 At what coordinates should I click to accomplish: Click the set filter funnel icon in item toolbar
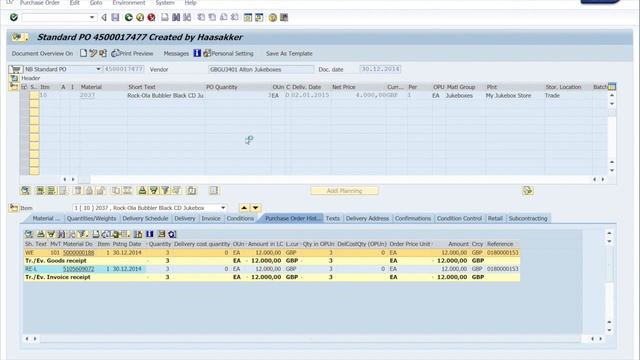click(x=165, y=190)
